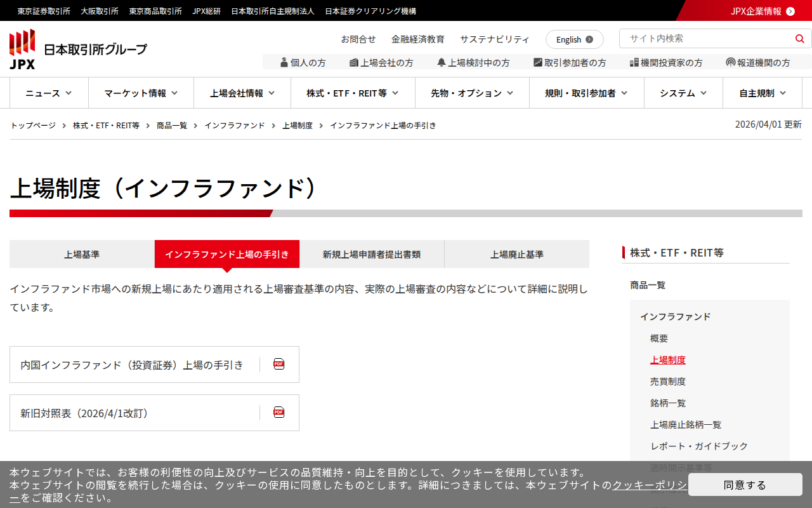This screenshot has width=812, height=508.
Task: Open 金融経済教育 link
Action: point(418,39)
